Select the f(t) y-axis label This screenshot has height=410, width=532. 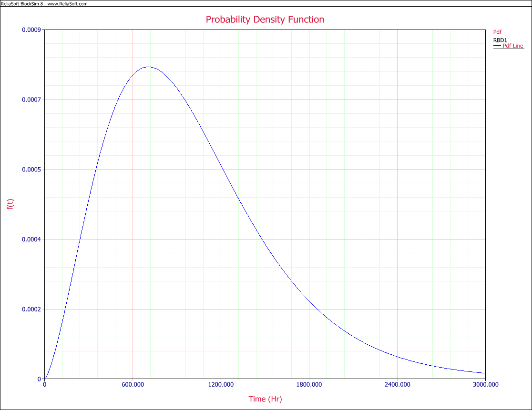pos(10,204)
